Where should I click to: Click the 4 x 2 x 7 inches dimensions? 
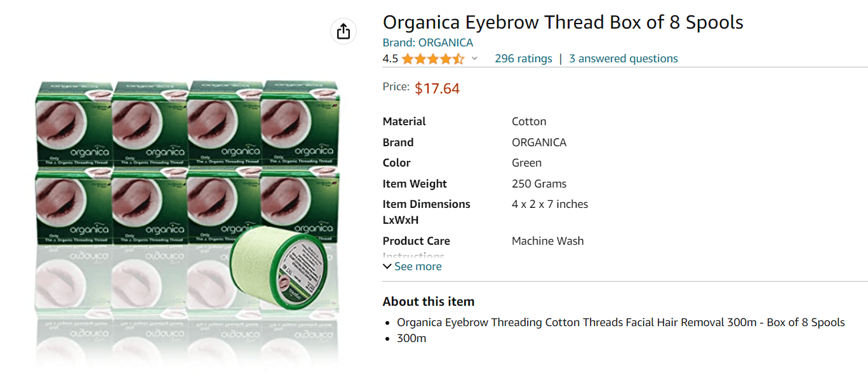[x=549, y=204]
